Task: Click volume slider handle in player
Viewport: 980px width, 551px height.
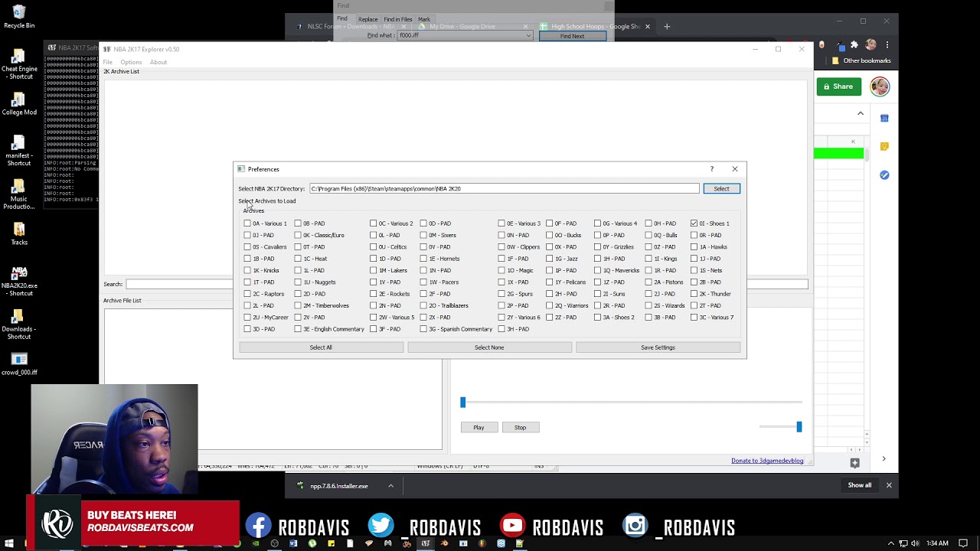Action: (x=799, y=426)
